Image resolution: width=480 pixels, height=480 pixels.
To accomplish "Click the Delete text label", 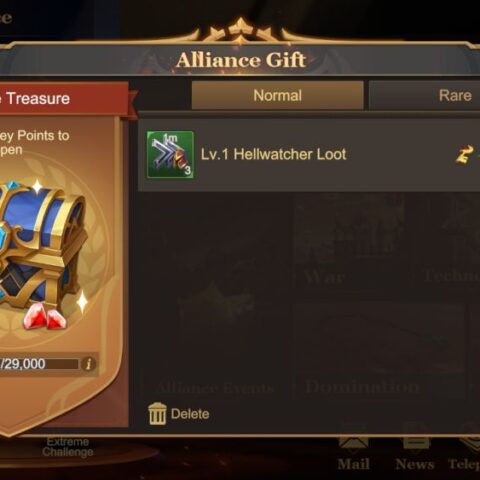I will click(x=190, y=414).
